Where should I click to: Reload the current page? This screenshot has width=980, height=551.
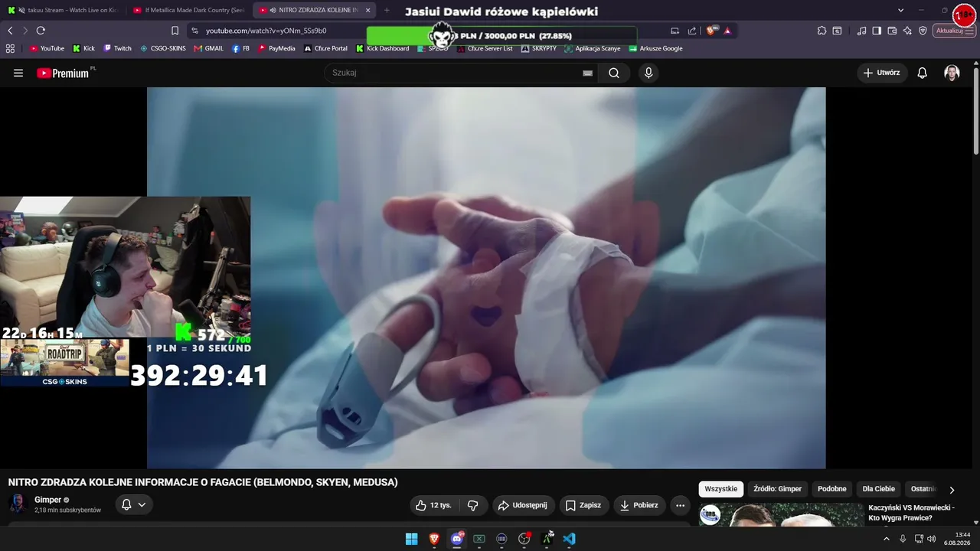coord(41,31)
